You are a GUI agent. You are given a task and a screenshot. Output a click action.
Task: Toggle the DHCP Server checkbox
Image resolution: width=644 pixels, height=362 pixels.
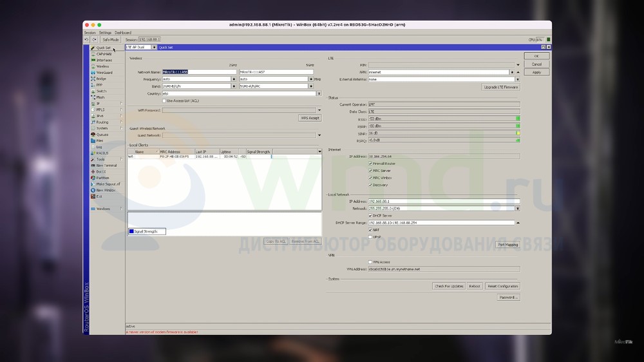click(370, 216)
